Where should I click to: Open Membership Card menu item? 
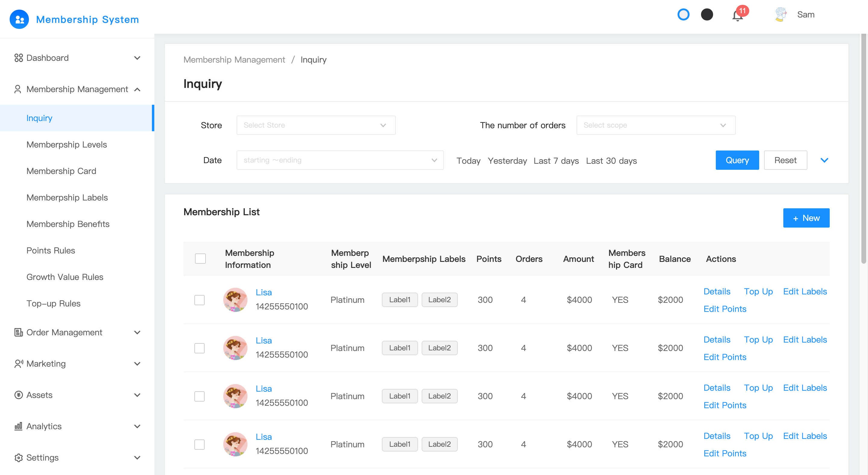pos(61,171)
